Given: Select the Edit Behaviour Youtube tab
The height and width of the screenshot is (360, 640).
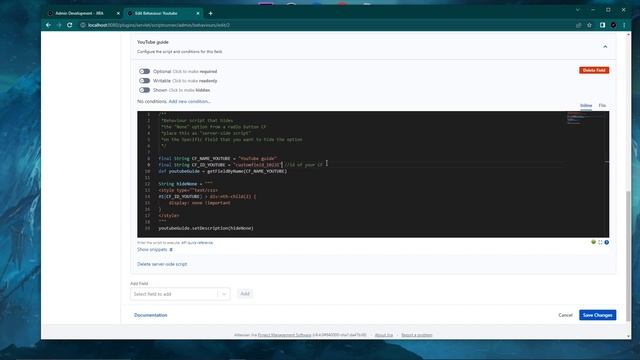Looking at the screenshot, I should coord(156,13).
